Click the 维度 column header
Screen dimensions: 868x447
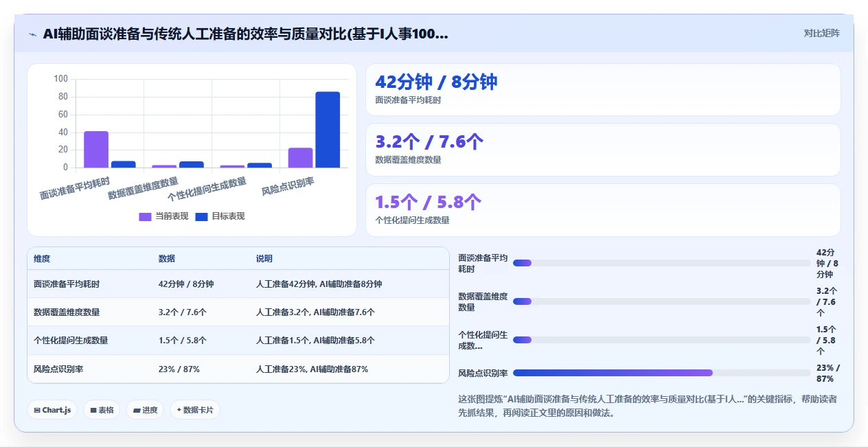[42, 259]
